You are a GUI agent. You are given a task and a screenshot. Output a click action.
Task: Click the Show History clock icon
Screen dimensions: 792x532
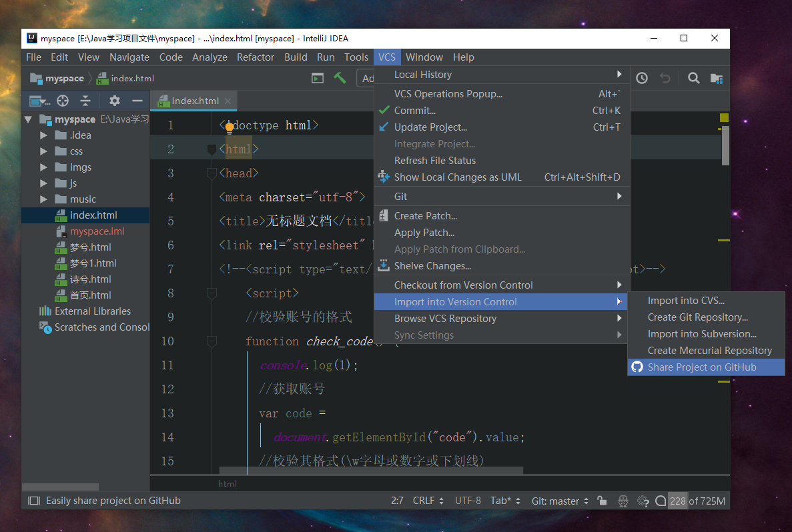pyautogui.click(x=642, y=78)
